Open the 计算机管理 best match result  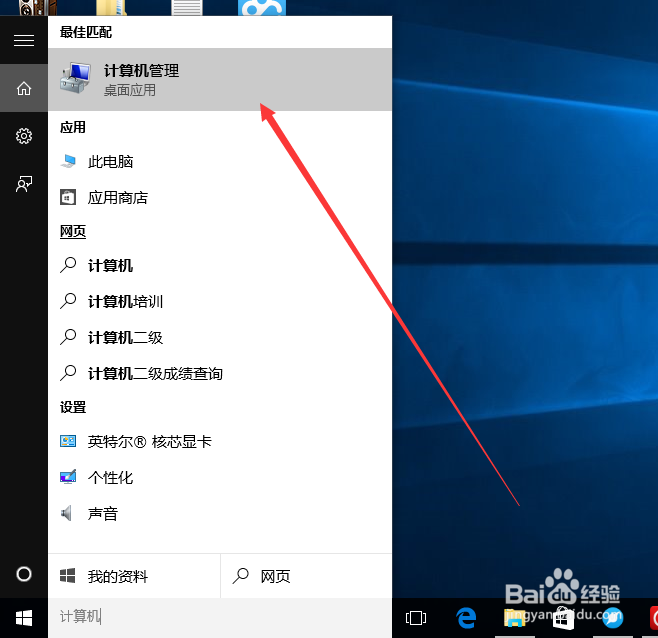tap(220, 79)
